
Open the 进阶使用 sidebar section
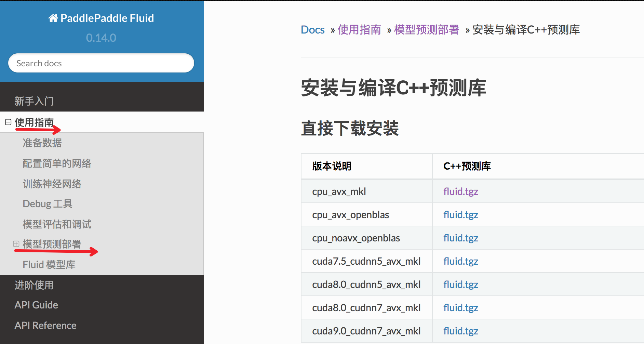point(34,285)
